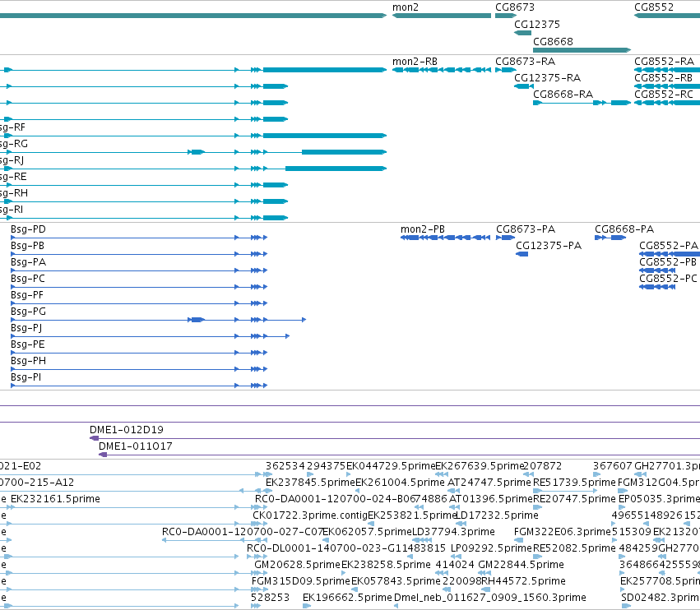Click the EK238258.5prime EST label

tap(386, 565)
